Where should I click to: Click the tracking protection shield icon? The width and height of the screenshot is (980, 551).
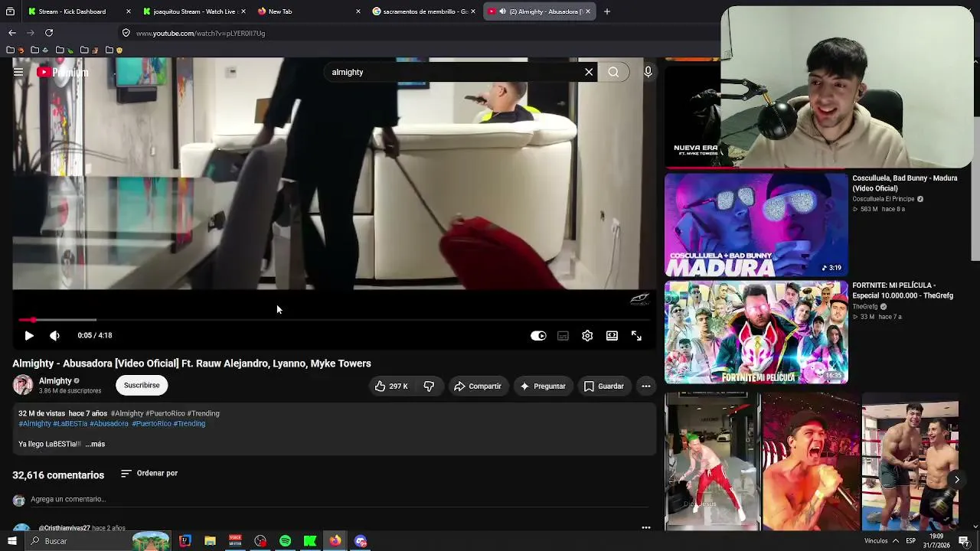(126, 33)
